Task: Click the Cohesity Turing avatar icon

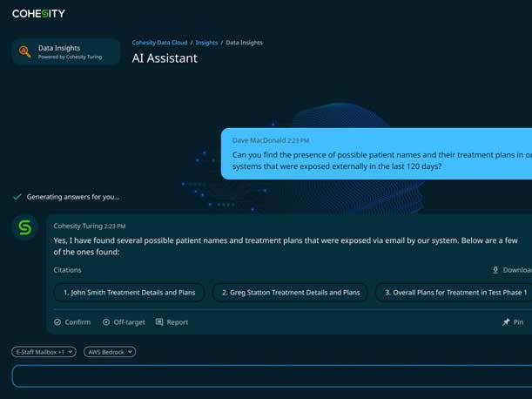Action: (x=25, y=227)
